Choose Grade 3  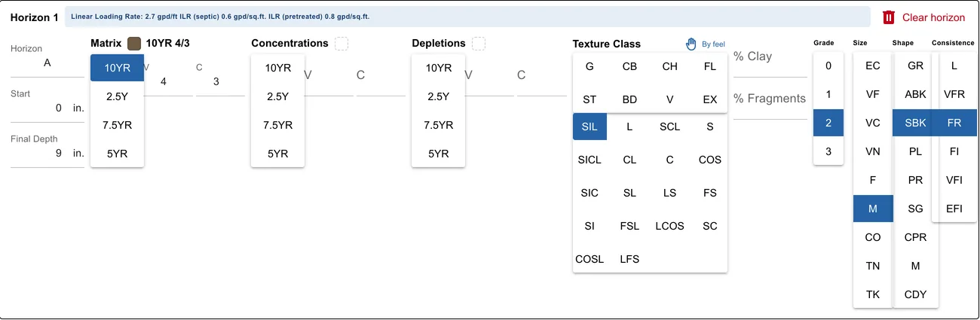828,151
